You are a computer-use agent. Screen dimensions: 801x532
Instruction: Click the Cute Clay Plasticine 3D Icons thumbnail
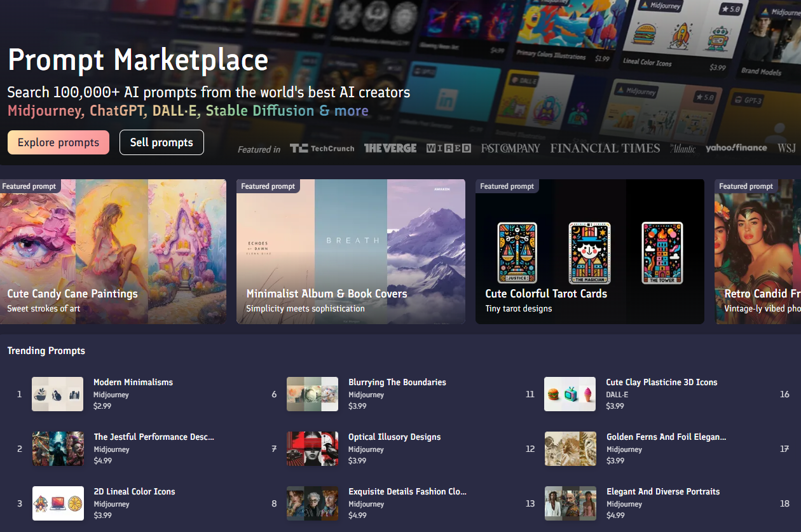click(570, 394)
